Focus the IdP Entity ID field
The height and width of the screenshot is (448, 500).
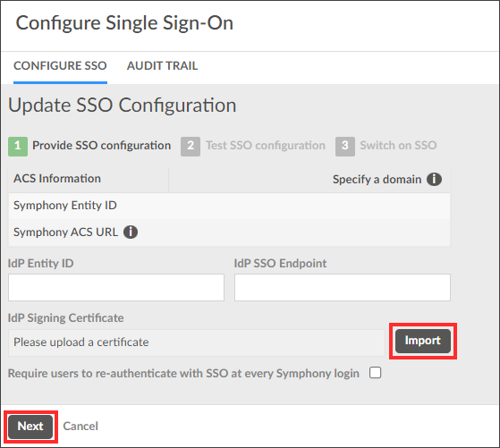[116, 287]
